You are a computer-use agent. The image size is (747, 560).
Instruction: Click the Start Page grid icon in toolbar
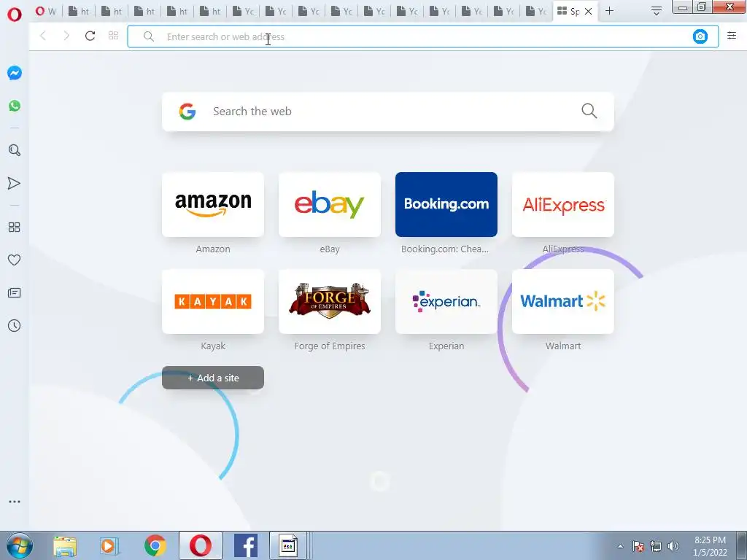click(113, 36)
